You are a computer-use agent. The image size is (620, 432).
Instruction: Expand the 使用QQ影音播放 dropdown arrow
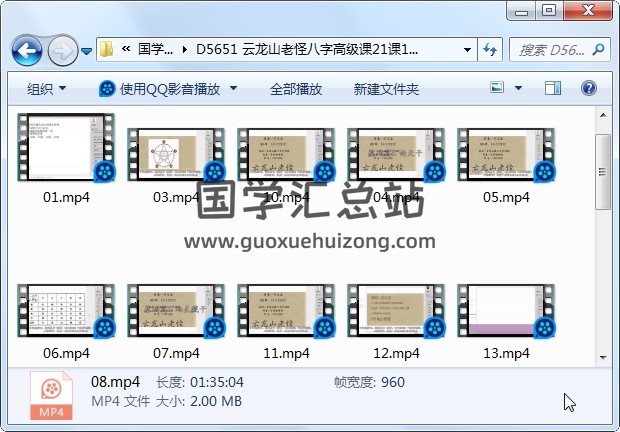point(234,88)
